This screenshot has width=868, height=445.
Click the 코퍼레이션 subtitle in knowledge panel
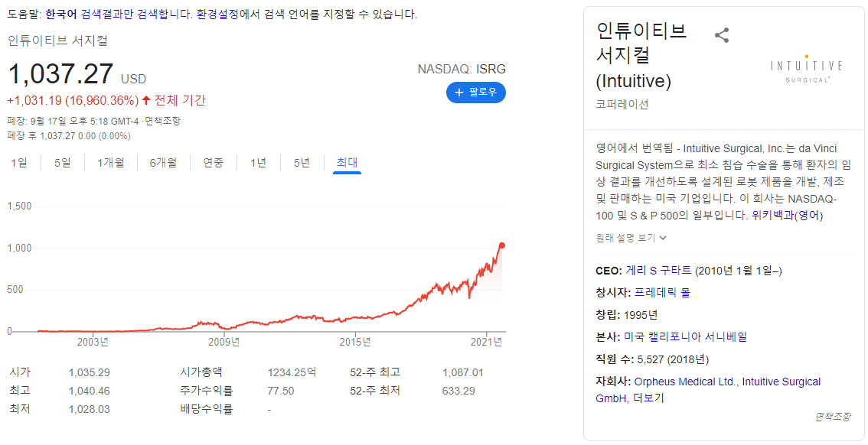(622, 104)
